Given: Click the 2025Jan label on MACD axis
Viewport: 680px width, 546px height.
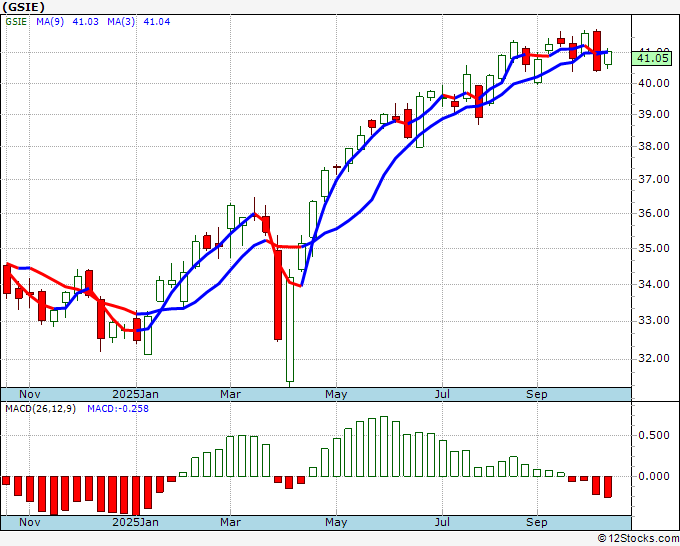Looking at the screenshot, I should coord(135,522).
